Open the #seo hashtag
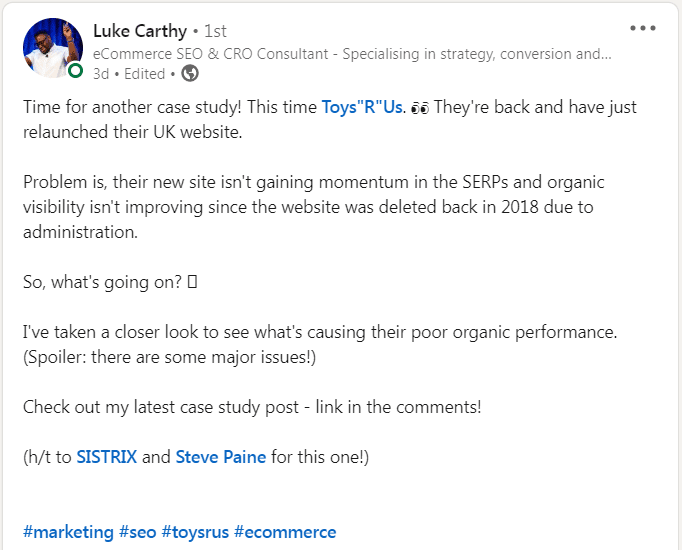Viewport: 682px width, 550px height. tap(137, 532)
